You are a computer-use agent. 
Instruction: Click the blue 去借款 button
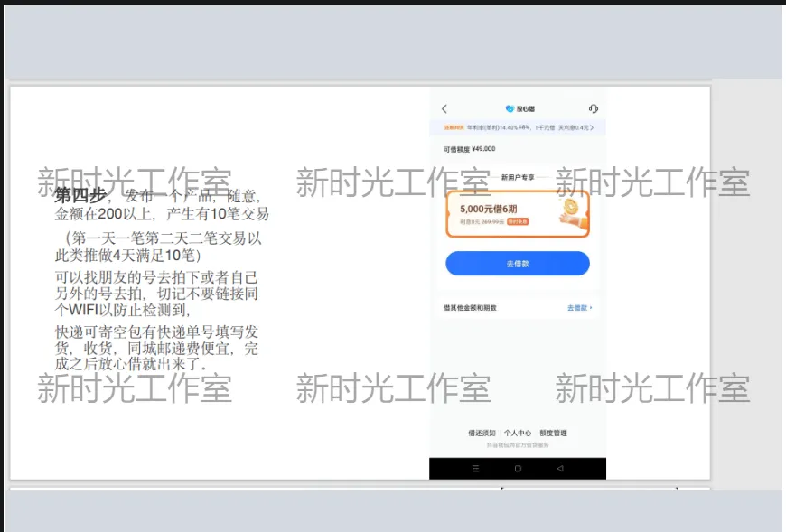coord(518,264)
